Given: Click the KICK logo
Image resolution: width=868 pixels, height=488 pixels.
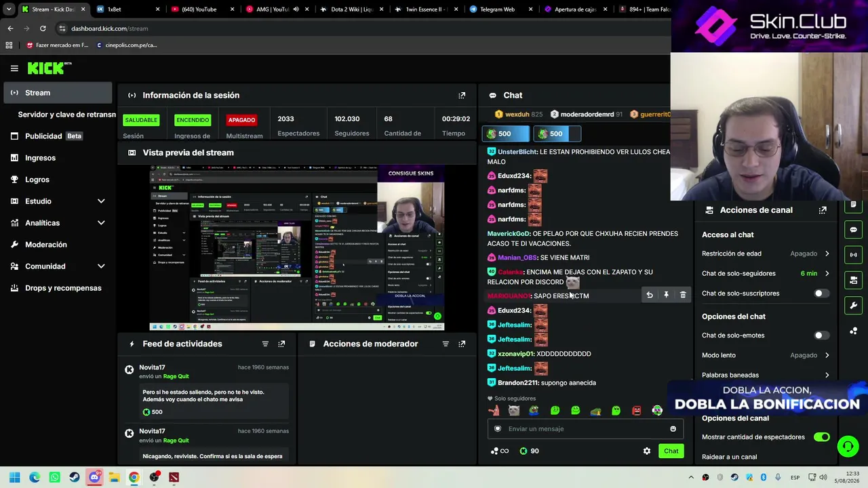Looking at the screenshot, I should pos(49,68).
